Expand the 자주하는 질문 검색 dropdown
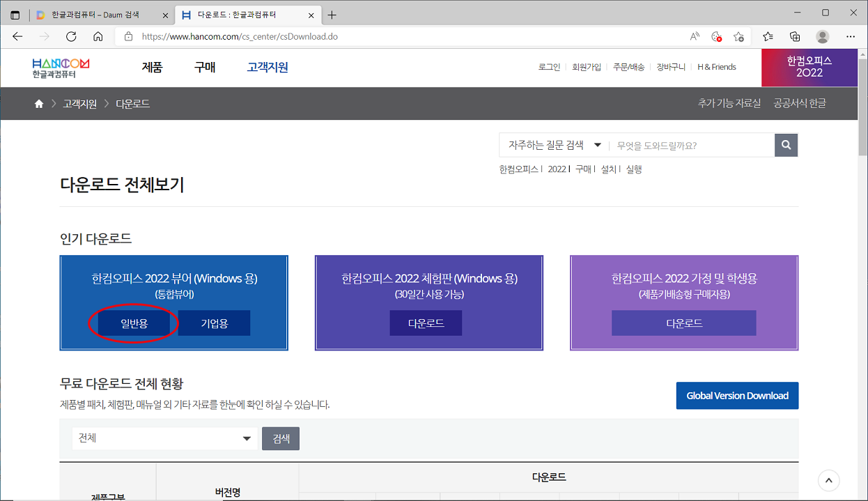 pos(555,145)
